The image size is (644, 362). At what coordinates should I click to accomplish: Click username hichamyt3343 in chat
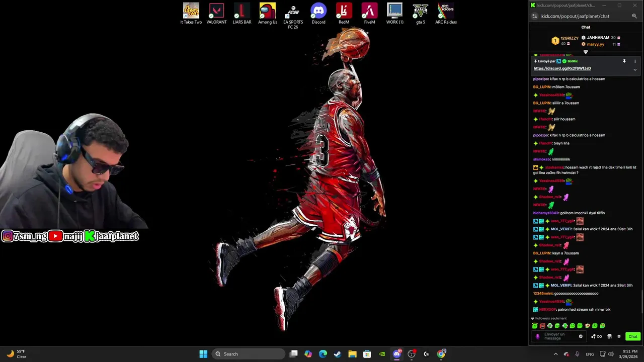point(546,213)
